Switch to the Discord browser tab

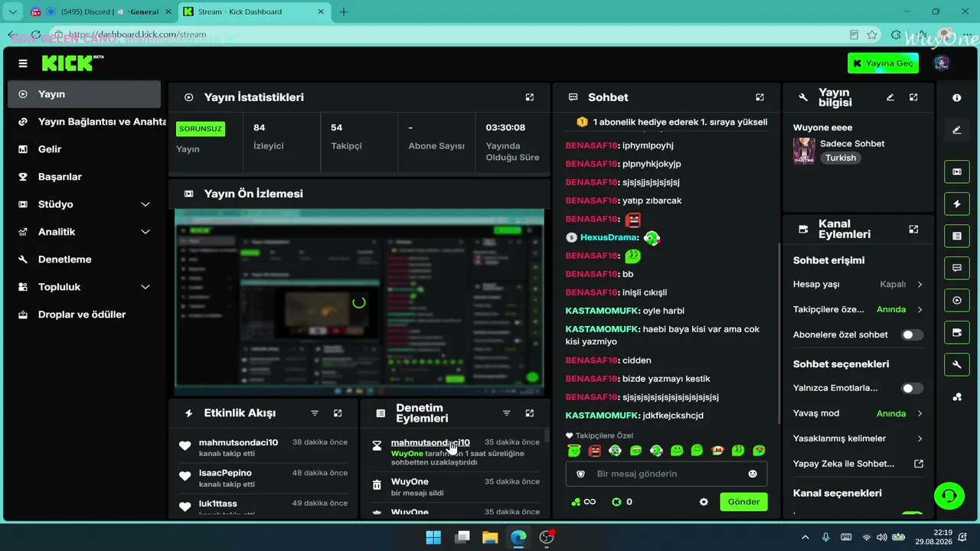[100, 11]
